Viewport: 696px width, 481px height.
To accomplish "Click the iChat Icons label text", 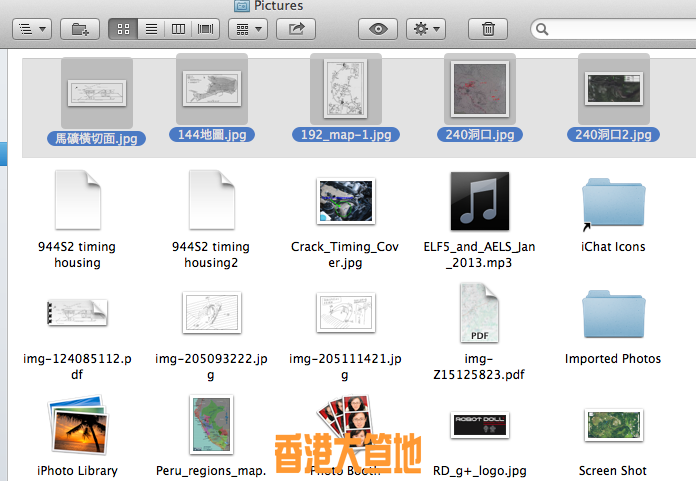I will 613,247.
